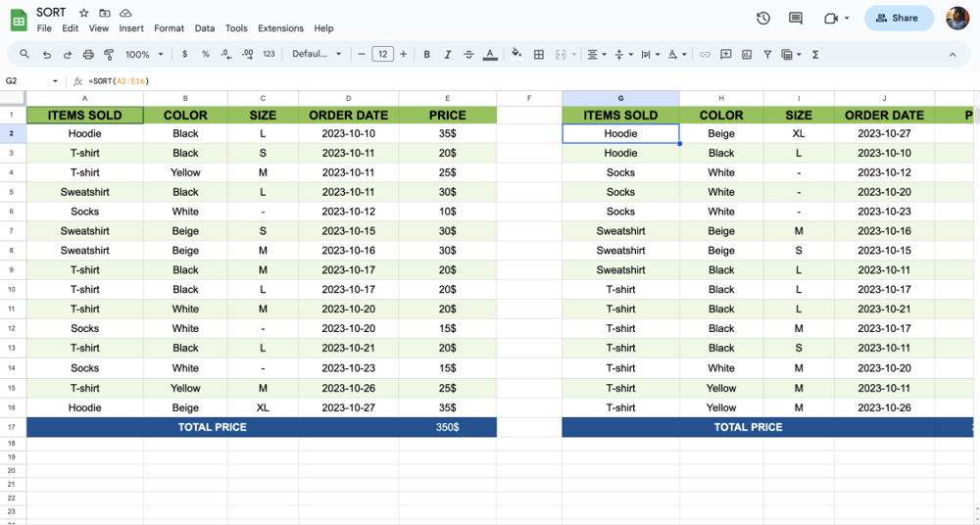Click the Share button
980x525 pixels.
(898, 18)
